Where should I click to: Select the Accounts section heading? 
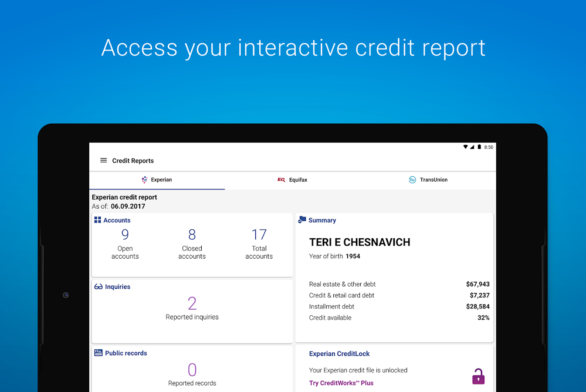tap(117, 220)
